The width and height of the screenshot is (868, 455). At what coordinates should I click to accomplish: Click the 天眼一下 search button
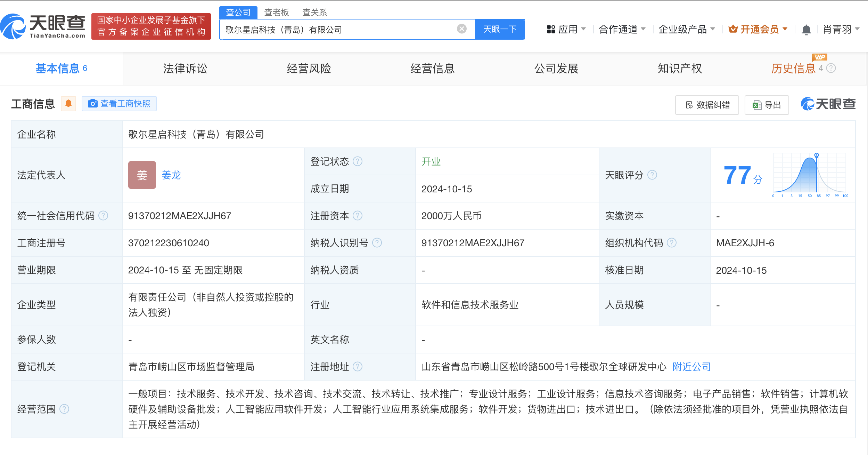(x=500, y=29)
